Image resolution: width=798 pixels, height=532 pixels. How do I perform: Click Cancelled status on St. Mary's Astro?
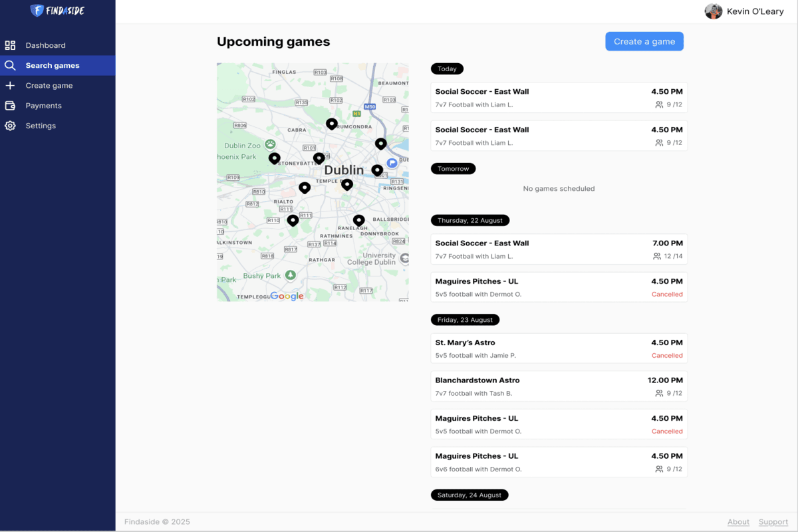(x=667, y=356)
